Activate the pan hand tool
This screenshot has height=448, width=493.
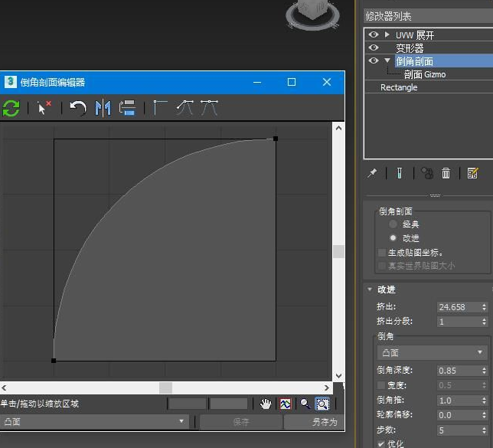pyautogui.click(x=266, y=404)
